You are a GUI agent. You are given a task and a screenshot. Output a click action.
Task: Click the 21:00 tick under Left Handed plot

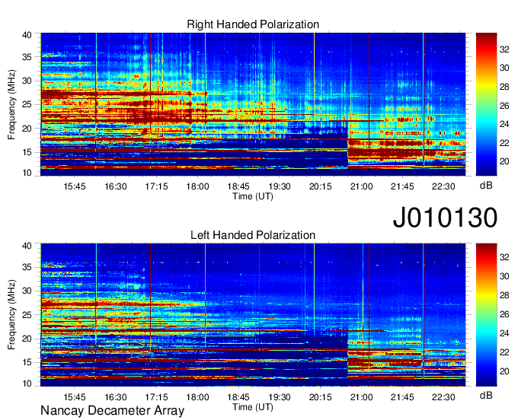tap(361, 397)
